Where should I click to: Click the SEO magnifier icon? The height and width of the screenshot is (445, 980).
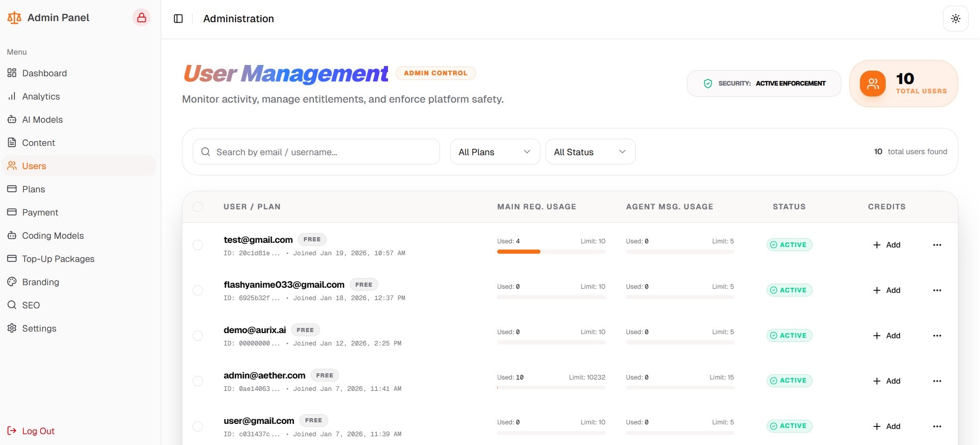coord(12,305)
